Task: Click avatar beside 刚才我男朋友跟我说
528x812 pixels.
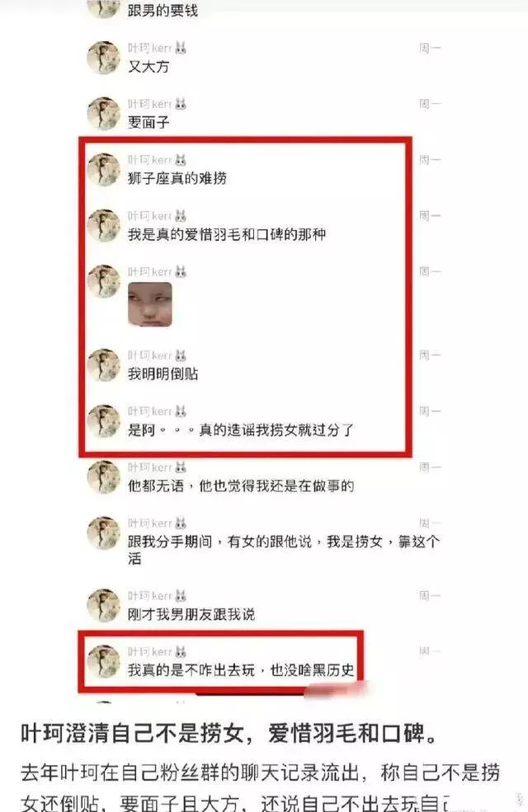Action: pos(104,605)
